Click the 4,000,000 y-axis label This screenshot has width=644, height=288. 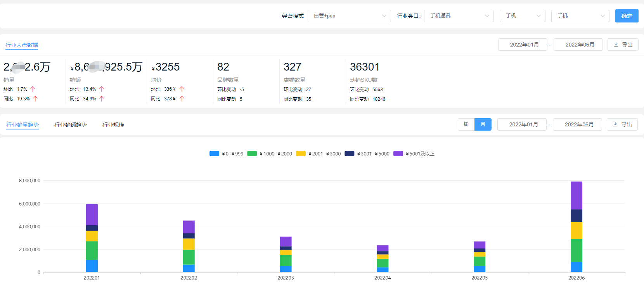(x=29, y=227)
